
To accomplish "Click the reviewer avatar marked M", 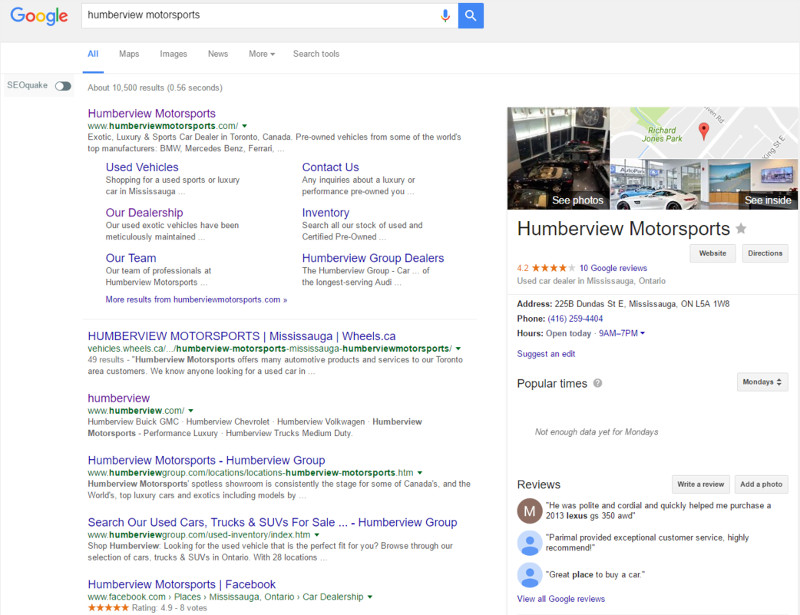I will [x=530, y=512].
